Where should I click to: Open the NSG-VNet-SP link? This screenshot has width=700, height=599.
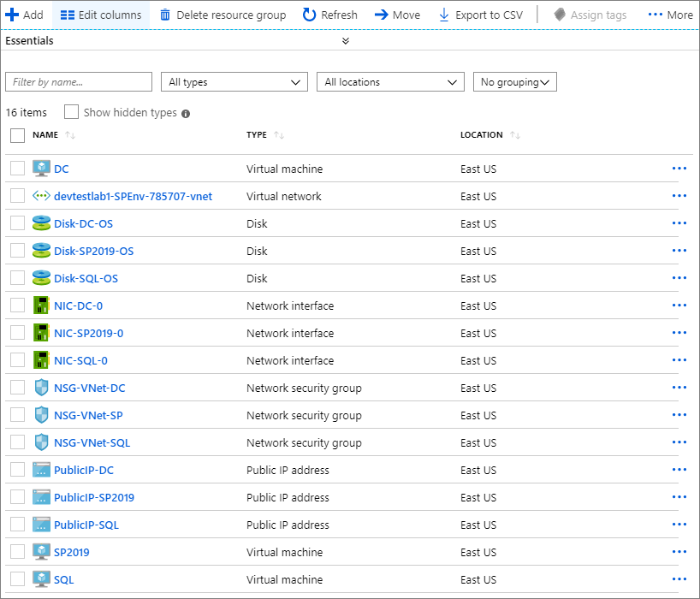(88, 415)
